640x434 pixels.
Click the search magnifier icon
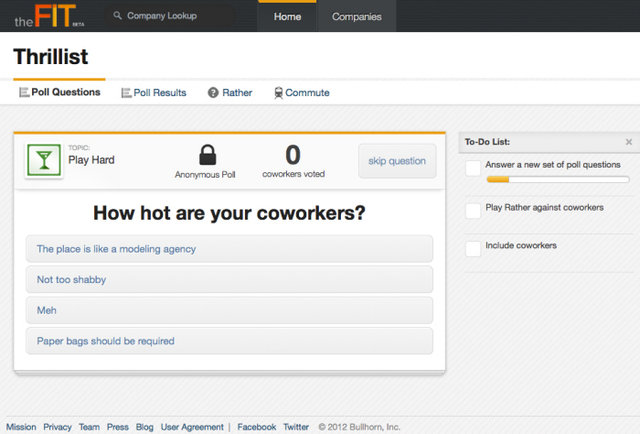[x=118, y=16]
